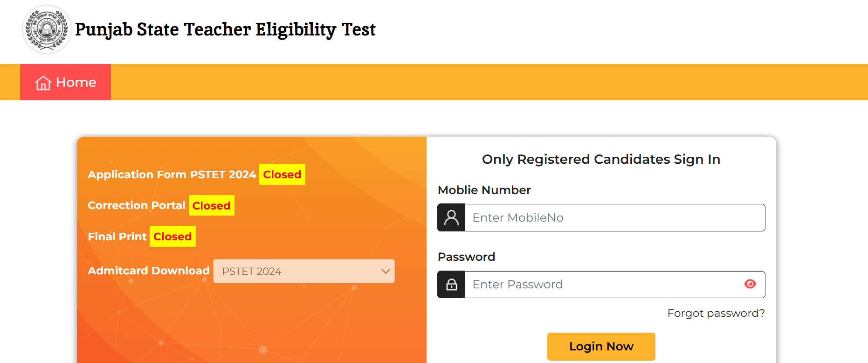Click the chevron arrow on Admitcard dropdown

[386, 271]
